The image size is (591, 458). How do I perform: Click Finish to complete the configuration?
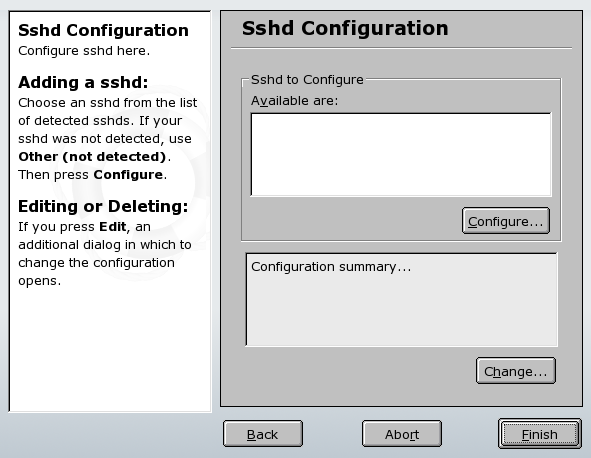539,434
